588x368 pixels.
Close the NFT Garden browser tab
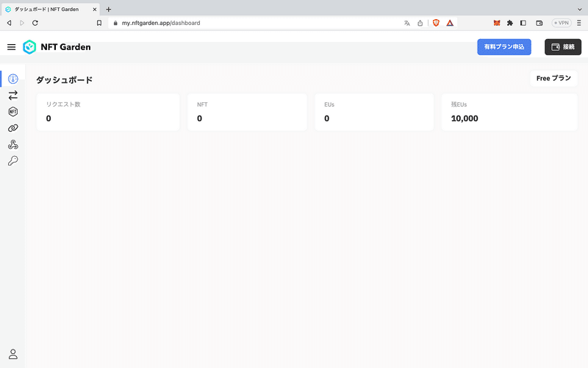(95, 10)
